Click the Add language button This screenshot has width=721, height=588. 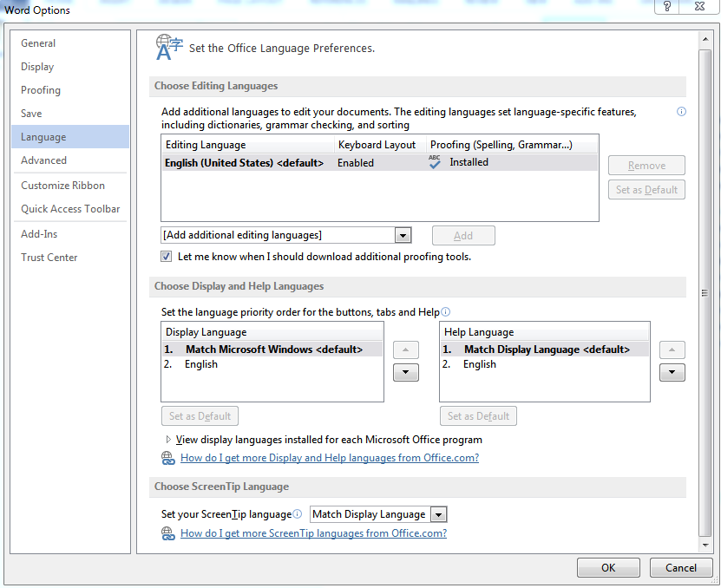(463, 235)
